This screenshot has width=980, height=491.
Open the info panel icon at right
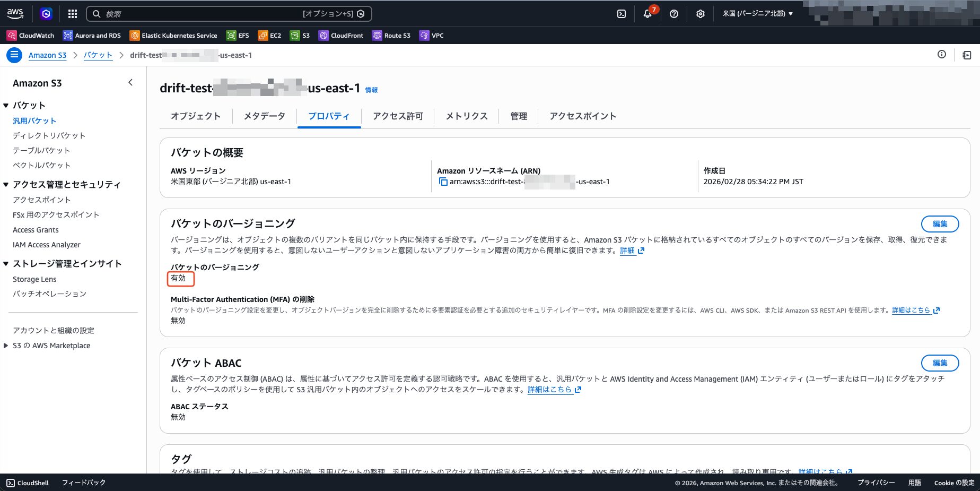(942, 54)
